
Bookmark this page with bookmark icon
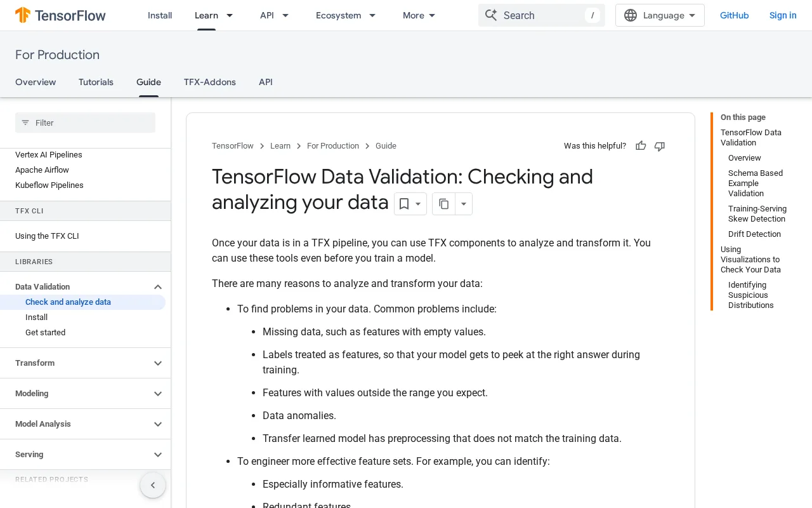(403, 204)
